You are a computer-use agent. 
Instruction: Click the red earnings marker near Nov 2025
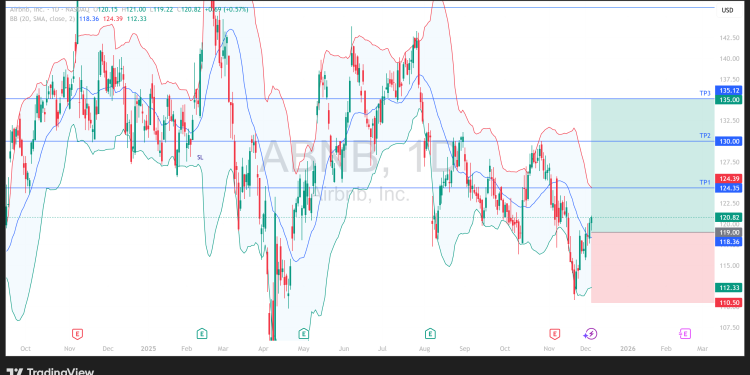554,333
